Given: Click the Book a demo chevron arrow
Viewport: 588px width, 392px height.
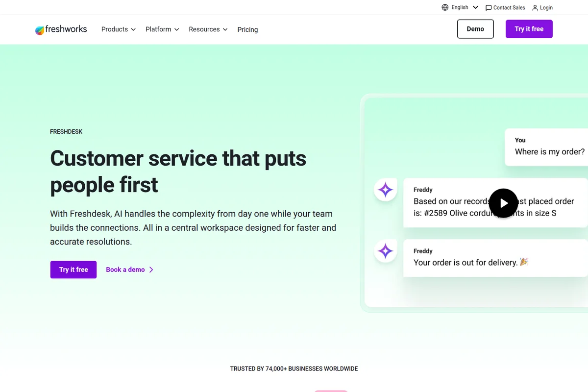Looking at the screenshot, I should 151,269.
